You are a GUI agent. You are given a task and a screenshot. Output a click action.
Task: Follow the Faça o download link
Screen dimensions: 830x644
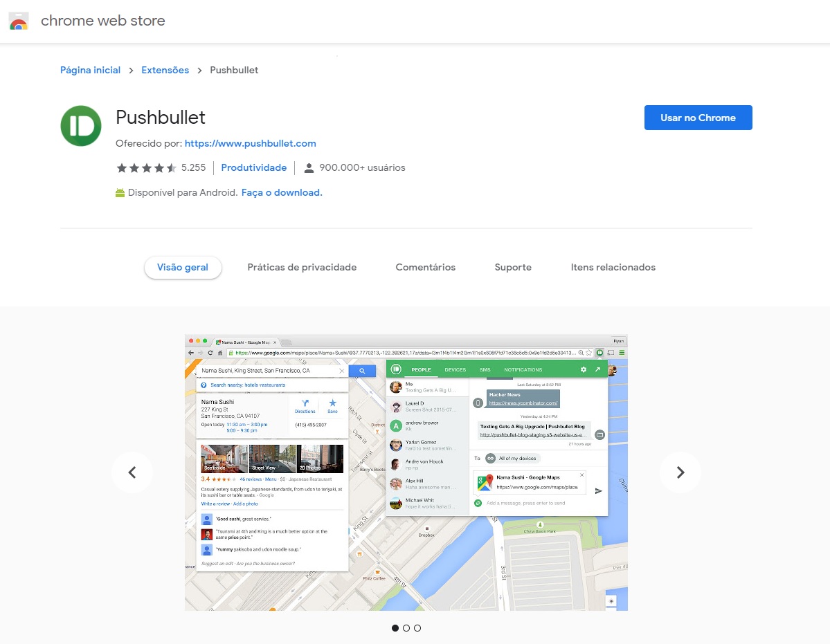click(282, 192)
